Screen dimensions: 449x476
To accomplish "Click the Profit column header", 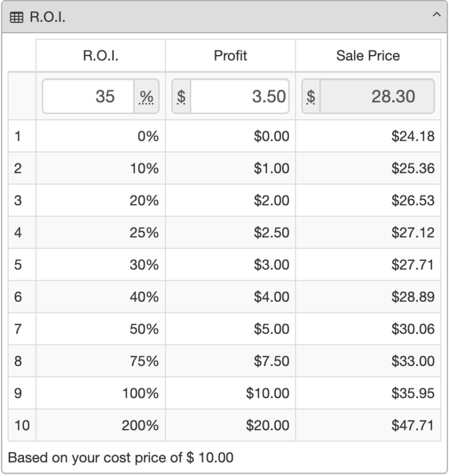I will (x=231, y=56).
